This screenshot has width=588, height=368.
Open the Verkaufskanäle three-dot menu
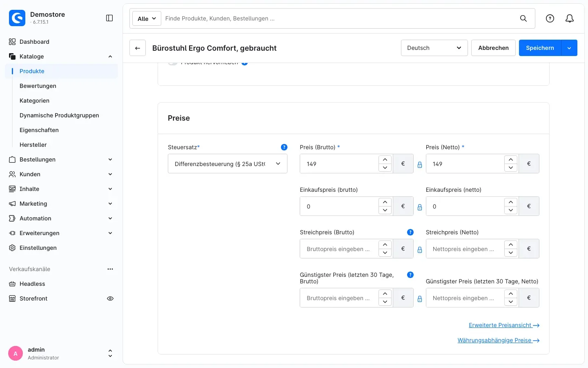(x=110, y=269)
